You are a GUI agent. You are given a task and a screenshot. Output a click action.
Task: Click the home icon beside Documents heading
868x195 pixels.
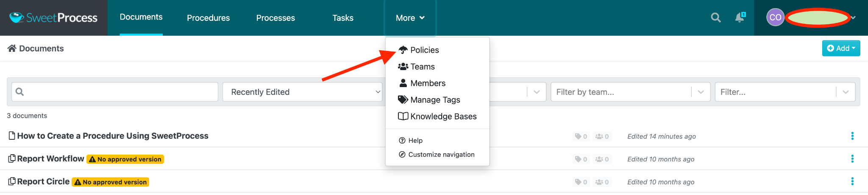point(12,48)
